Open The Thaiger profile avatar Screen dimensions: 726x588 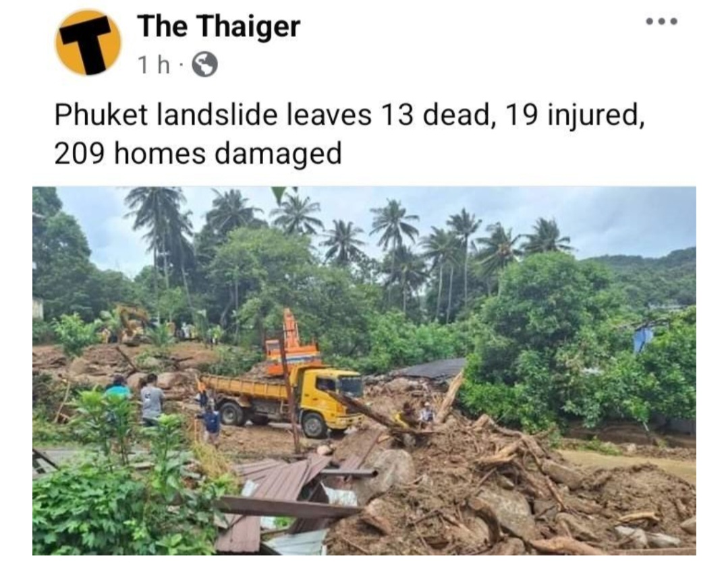(x=88, y=42)
